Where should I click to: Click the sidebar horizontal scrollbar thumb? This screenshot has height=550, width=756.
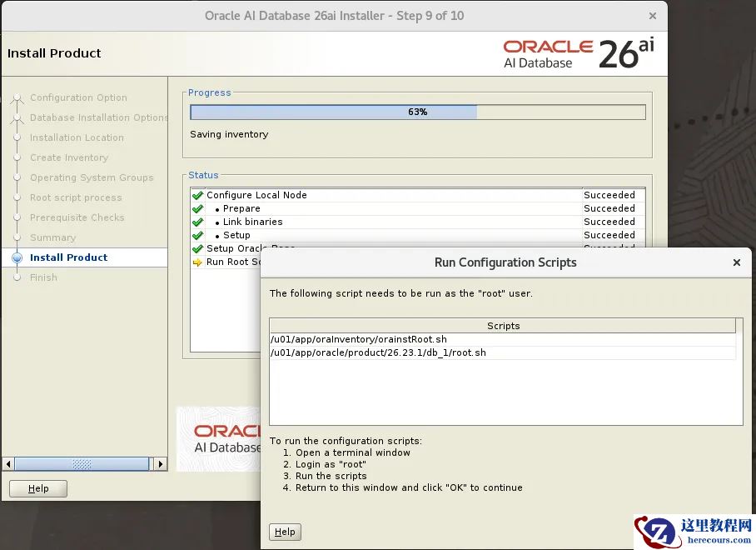82,464
